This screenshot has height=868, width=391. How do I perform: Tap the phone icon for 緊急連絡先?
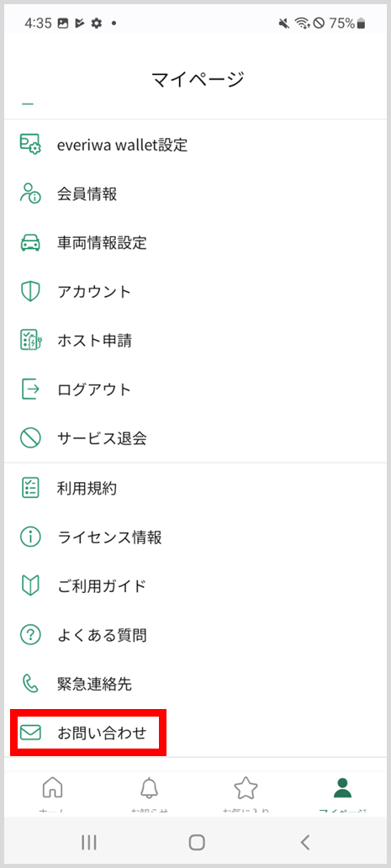pyautogui.click(x=30, y=684)
